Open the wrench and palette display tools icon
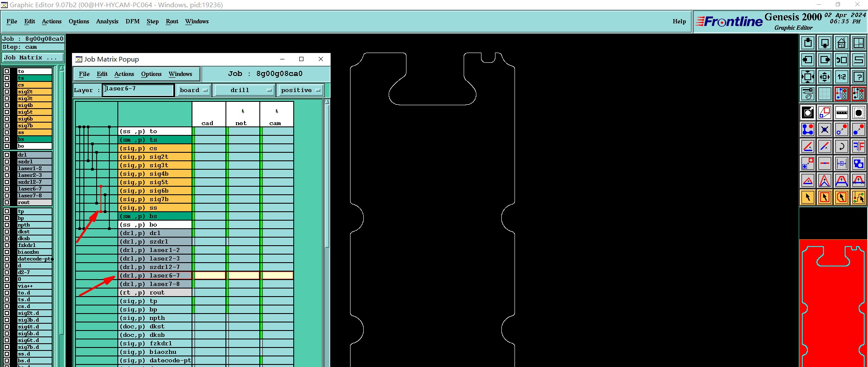The image size is (868, 367). coord(808,93)
